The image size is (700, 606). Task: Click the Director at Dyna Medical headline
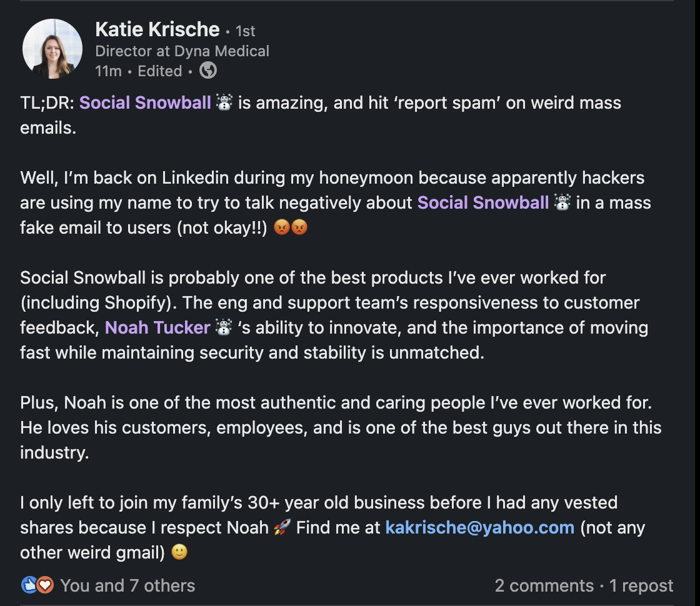coord(182,51)
